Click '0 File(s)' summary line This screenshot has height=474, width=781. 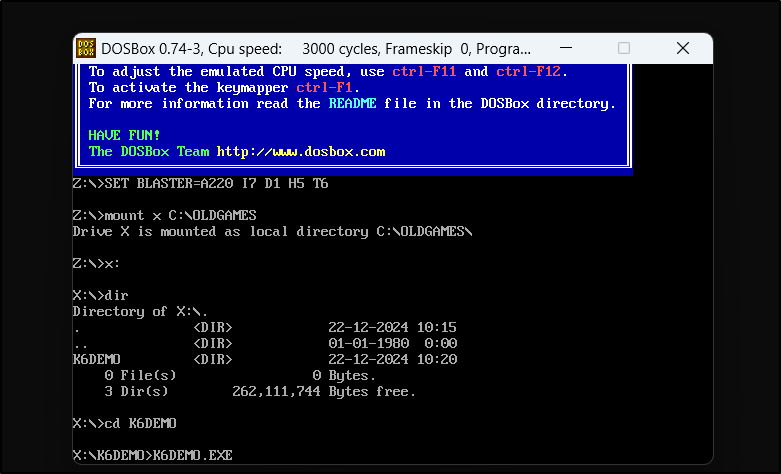[x=240, y=375]
